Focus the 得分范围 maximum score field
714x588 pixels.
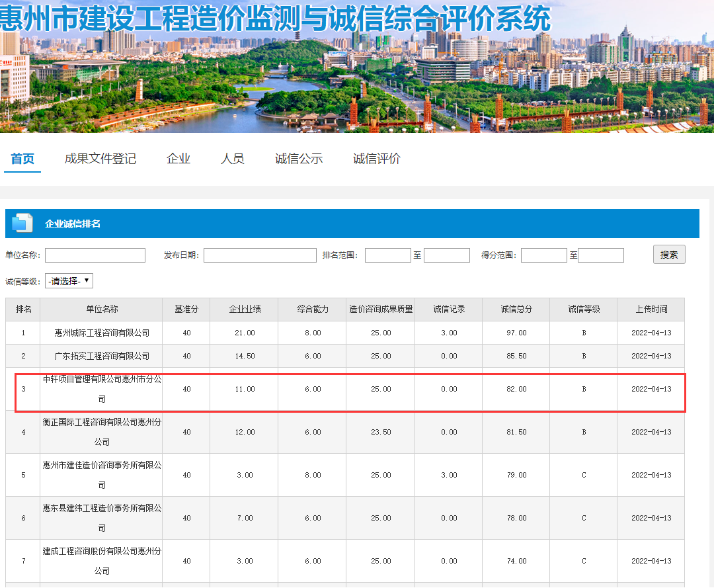click(601, 255)
